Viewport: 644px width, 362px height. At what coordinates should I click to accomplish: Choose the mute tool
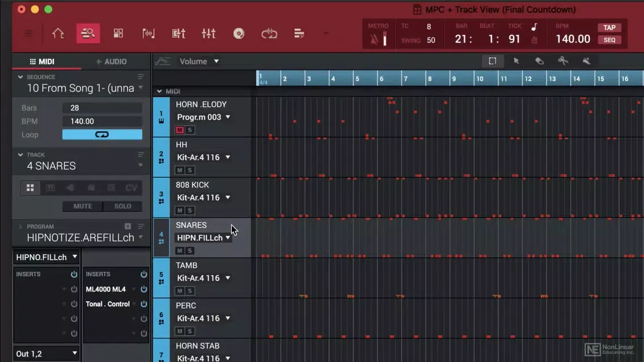(x=587, y=61)
